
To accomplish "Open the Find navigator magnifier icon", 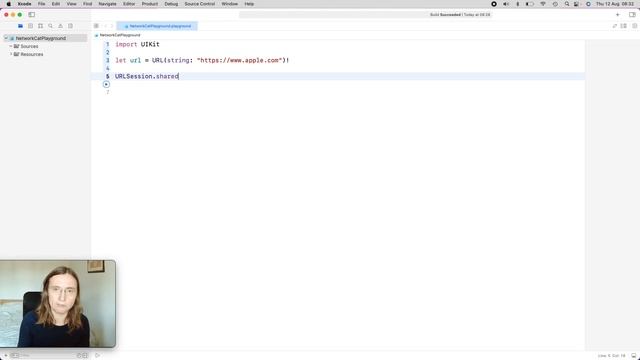I will 51,26.
